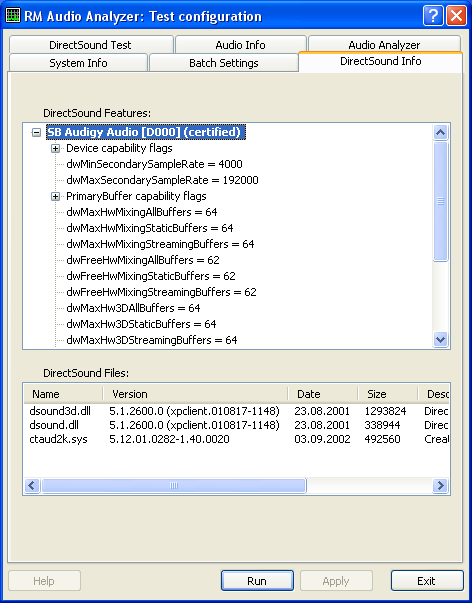This screenshot has height=603, width=472.
Task: Select dwFreeHwMixingStaticBuffers = 62 row
Action: tap(151, 276)
